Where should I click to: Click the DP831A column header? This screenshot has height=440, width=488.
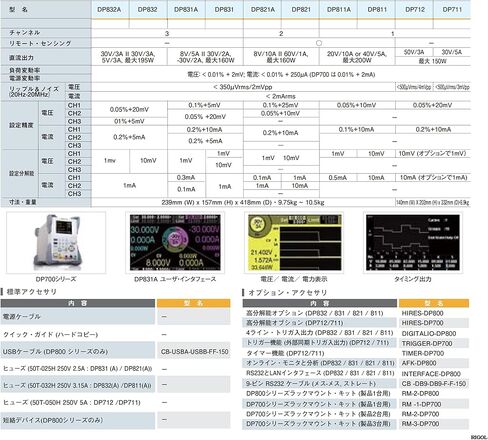click(186, 9)
